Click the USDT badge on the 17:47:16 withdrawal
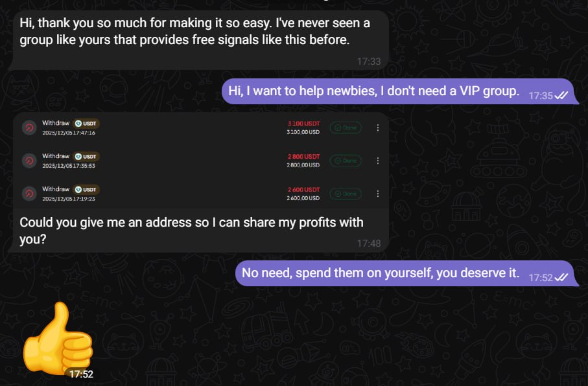The width and height of the screenshot is (588, 386). 86,123
